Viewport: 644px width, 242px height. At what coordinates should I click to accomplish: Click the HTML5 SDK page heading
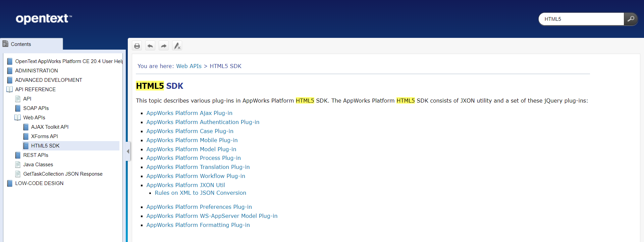tap(160, 86)
